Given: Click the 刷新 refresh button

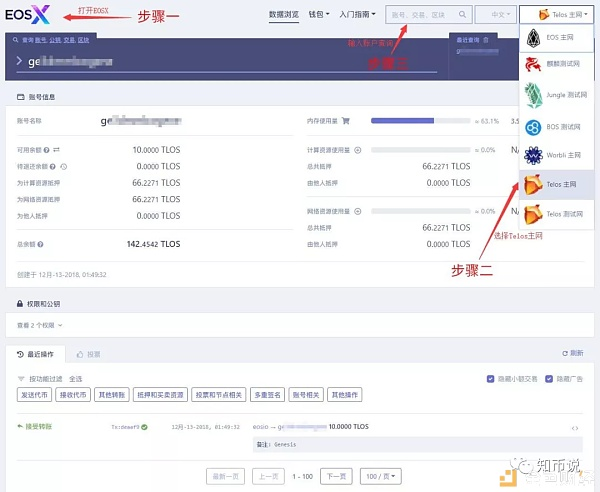Looking at the screenshot, I should (573, 353).
